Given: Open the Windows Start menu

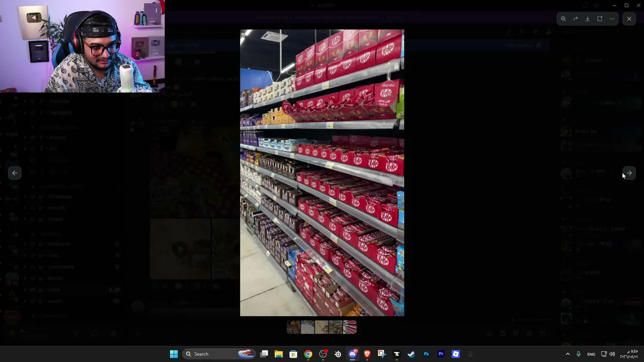Looking at the screenshot, I should click(x=174, y=354).
